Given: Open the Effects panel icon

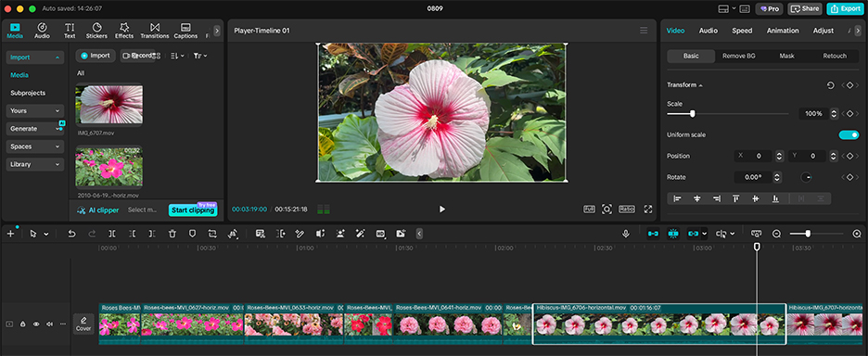Looking at the screenshot, I should [124, 31].
